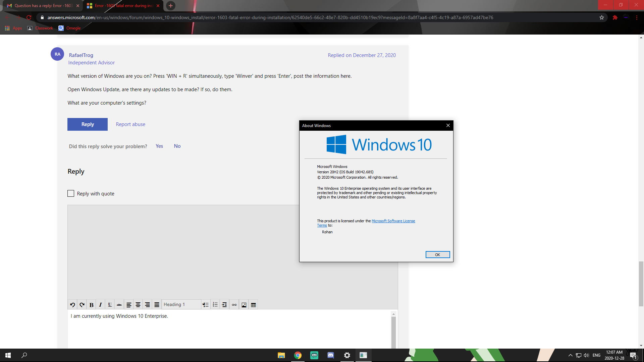Screen dimensions: 644x362
Task: Expand the hidden system tray icons chevron
Action: tap(570, 355)
